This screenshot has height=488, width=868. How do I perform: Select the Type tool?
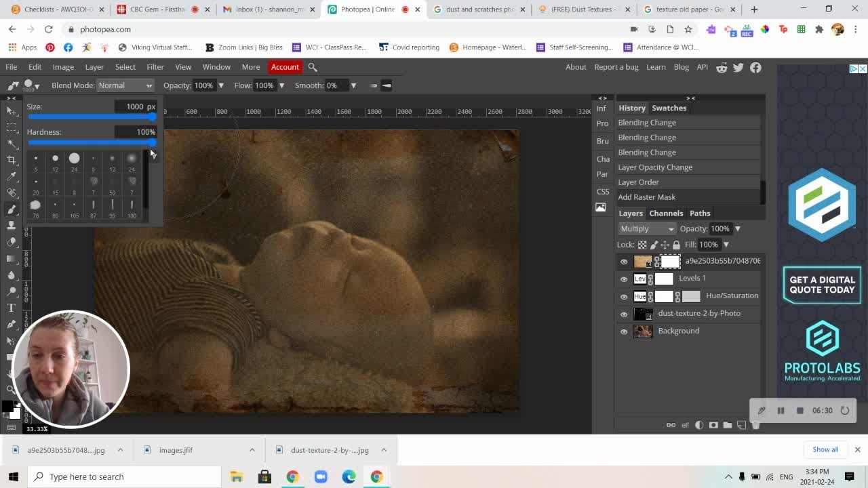click(x=11, y=308)
